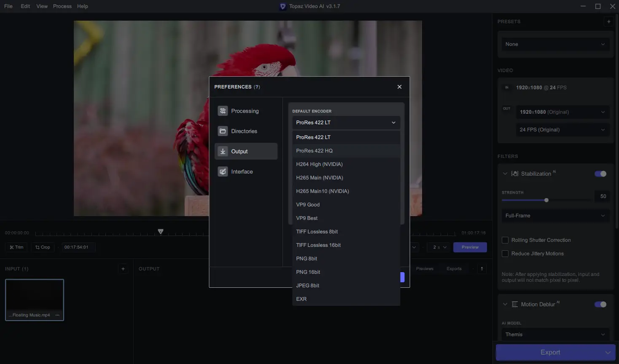Open the Directories preferences tab
The height and width of the screenshot is (364, 619).
coord(246,131)
